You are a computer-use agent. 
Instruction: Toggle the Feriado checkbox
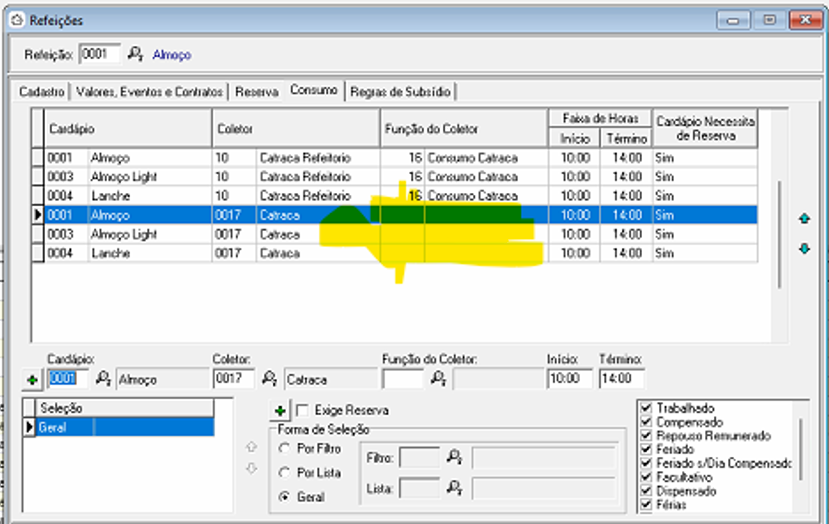coord(646,450)
